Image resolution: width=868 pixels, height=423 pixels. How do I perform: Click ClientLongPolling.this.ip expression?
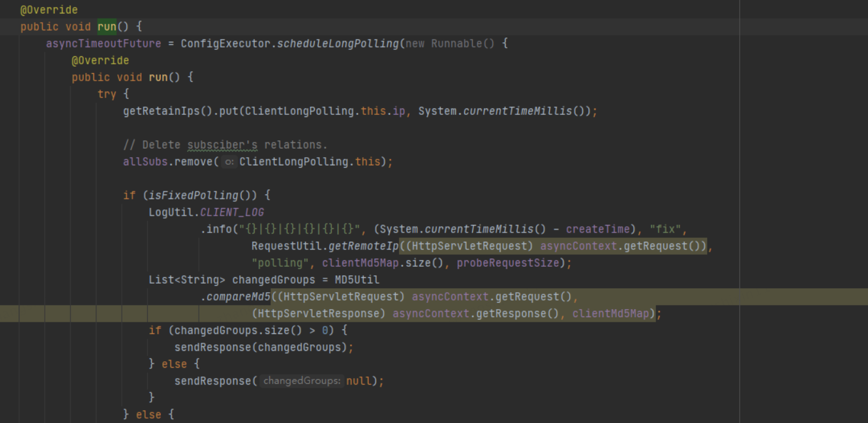[325, 111]
